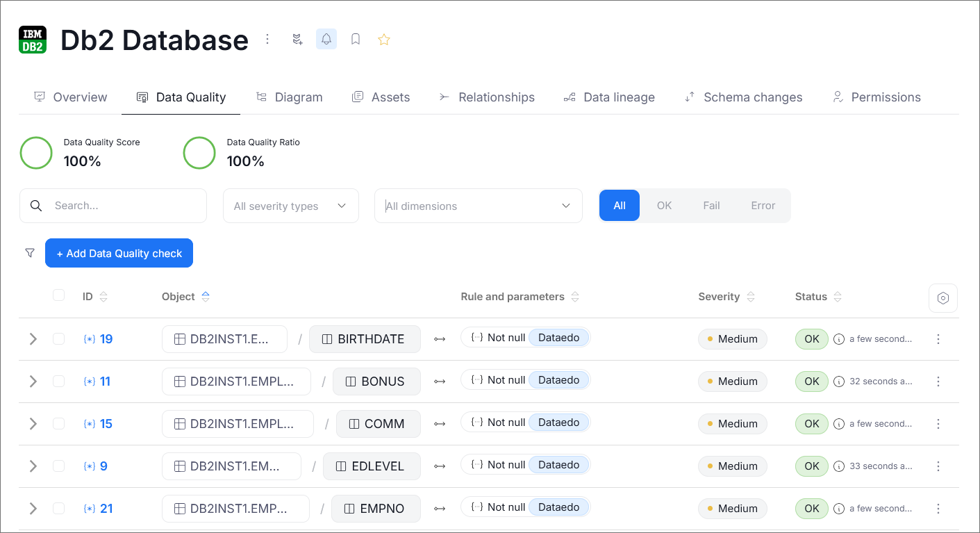Open the table column settings gear
This screenshot has width=980, height=533.
(942, 297)
